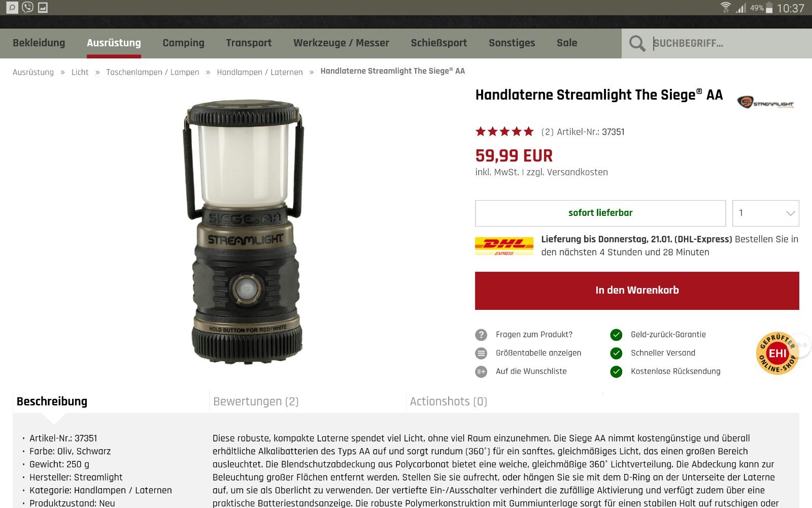Open the Streamlight brand logo
Viewport: 812px width, 508px height.
tap(766, 103)
